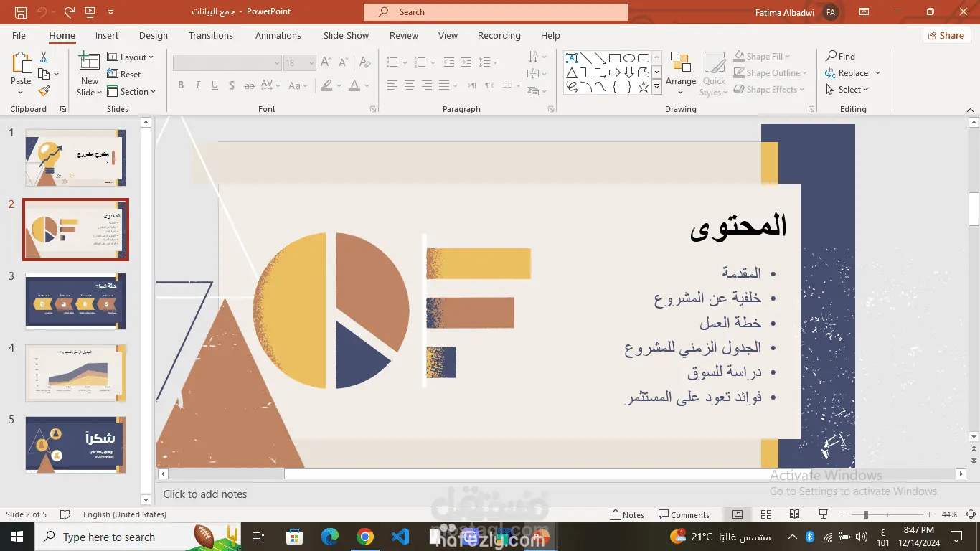
Task: Open the Font dialog box launcher
Action: click(x=372, y=109)
